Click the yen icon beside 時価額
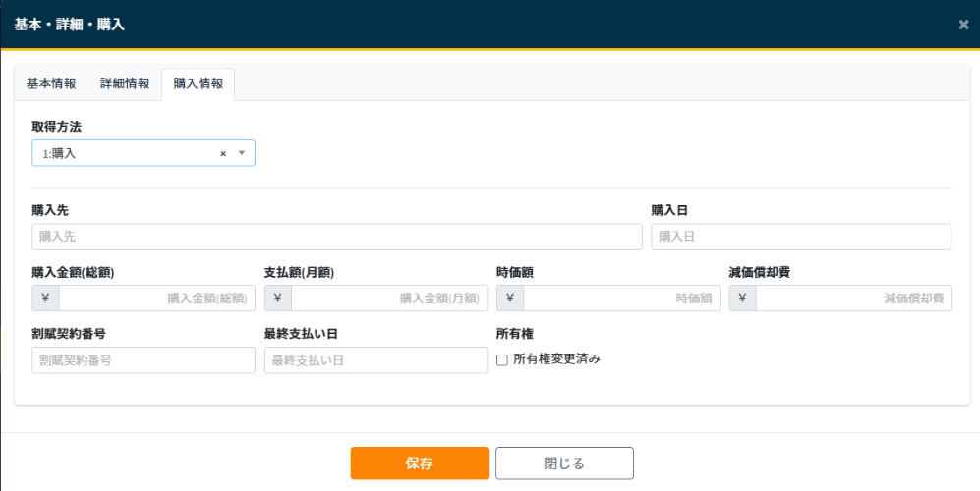The image size is (980, 491). click(x=510, y=299)
